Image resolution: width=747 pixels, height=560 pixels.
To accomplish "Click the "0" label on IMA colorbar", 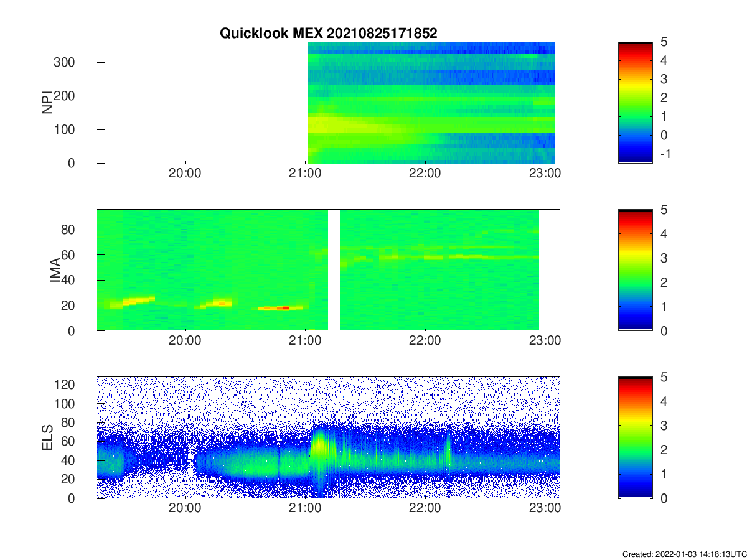I will pos(664,331).
